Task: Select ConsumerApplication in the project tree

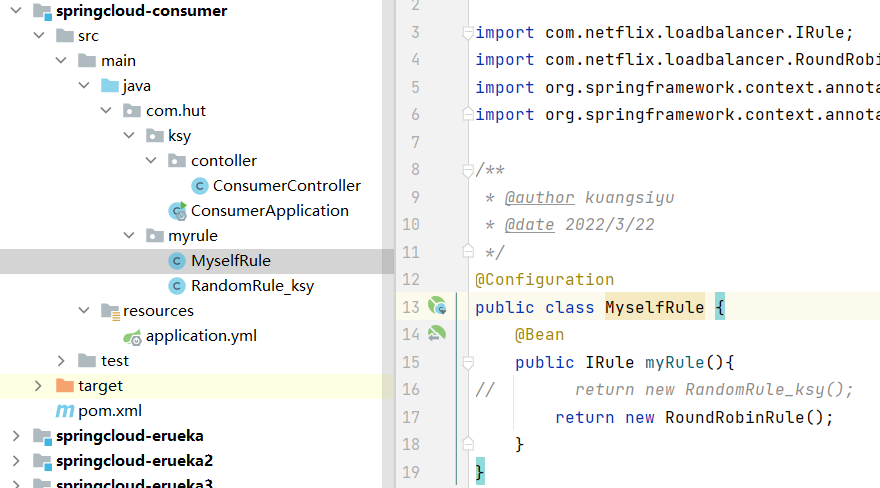Action: [x=270, y=211]
